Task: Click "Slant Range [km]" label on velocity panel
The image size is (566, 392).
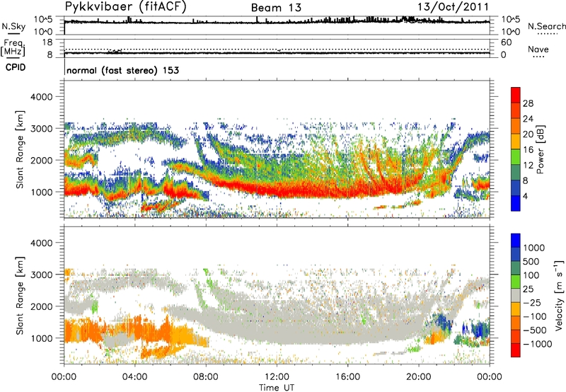Action: [x=20, y=296]
